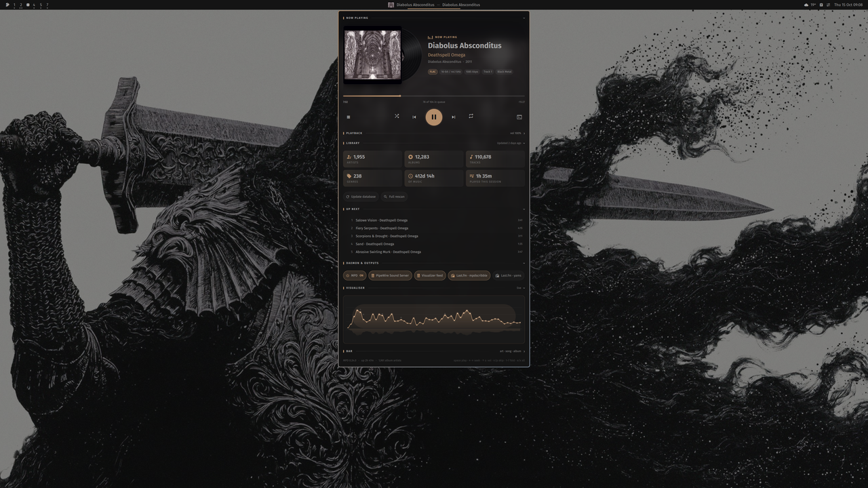This screenshot has width=868, height=488.
Task: Click the Full rescan button
Action: pos(394,197)
